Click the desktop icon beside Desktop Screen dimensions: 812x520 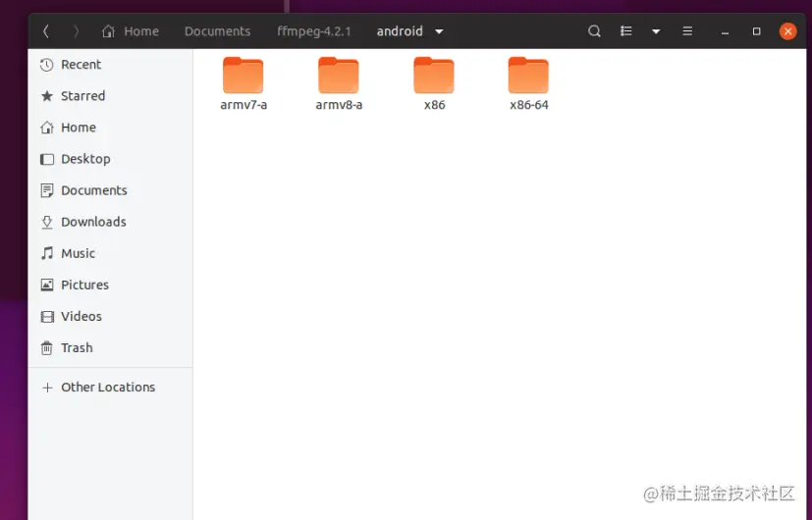[46, 159]
